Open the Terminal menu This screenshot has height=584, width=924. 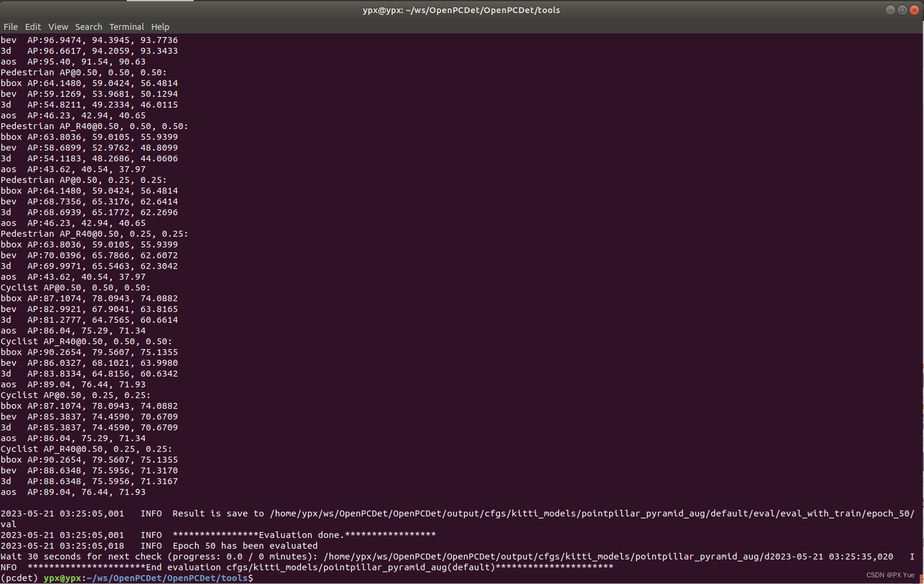click(x=127, y=27)
